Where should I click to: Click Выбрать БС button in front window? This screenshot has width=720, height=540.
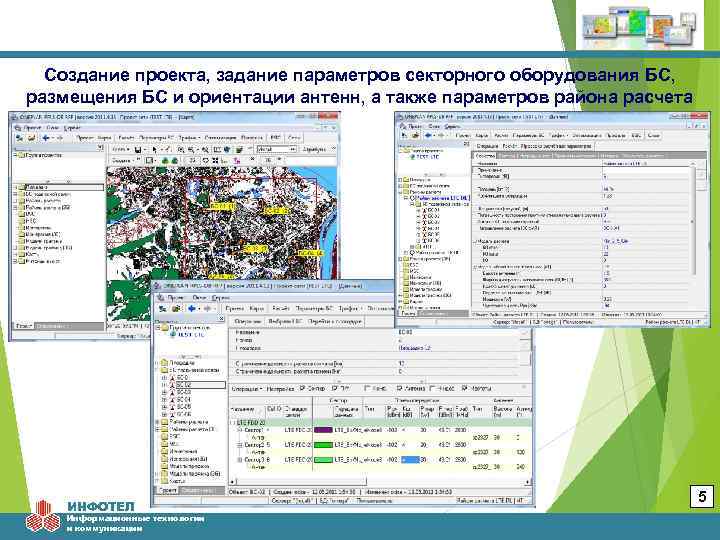click(x=285, y=321)
